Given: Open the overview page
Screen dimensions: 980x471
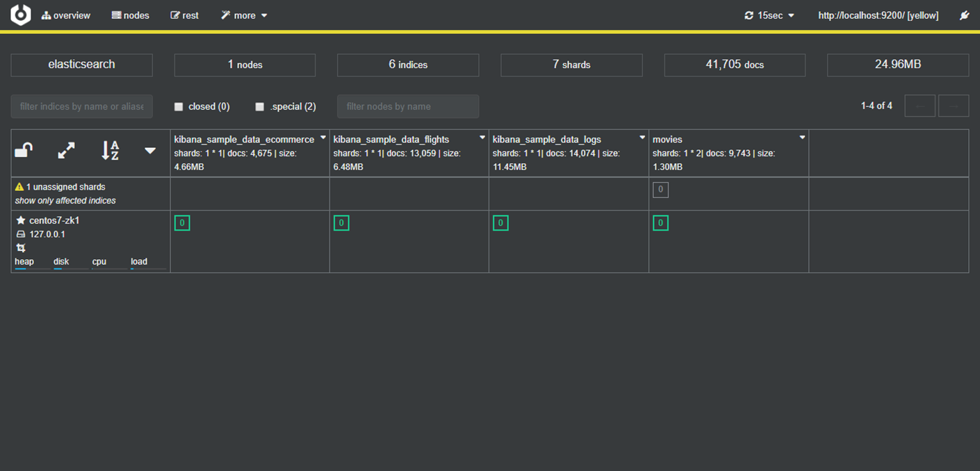Looking at the screenshot, I should [66, 15].
